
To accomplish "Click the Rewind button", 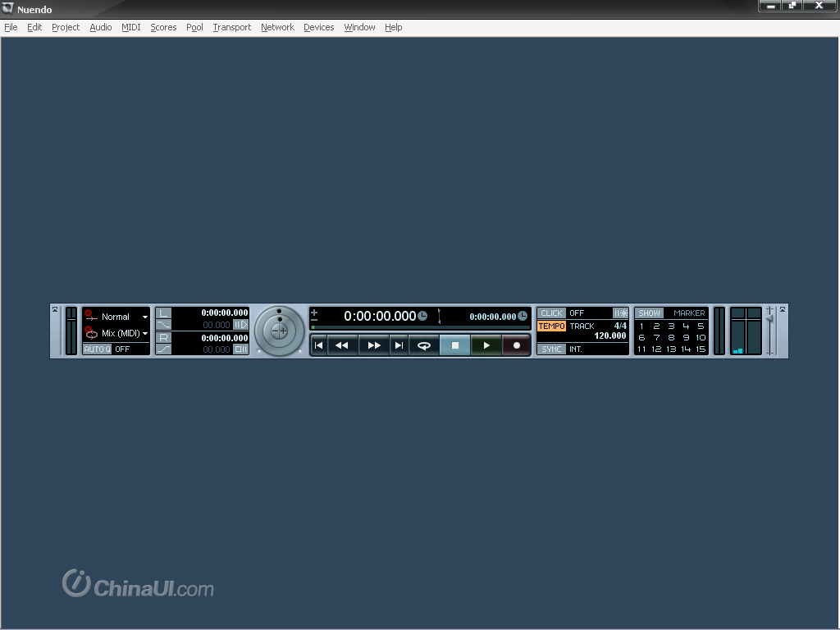I will tap(342, 345).
